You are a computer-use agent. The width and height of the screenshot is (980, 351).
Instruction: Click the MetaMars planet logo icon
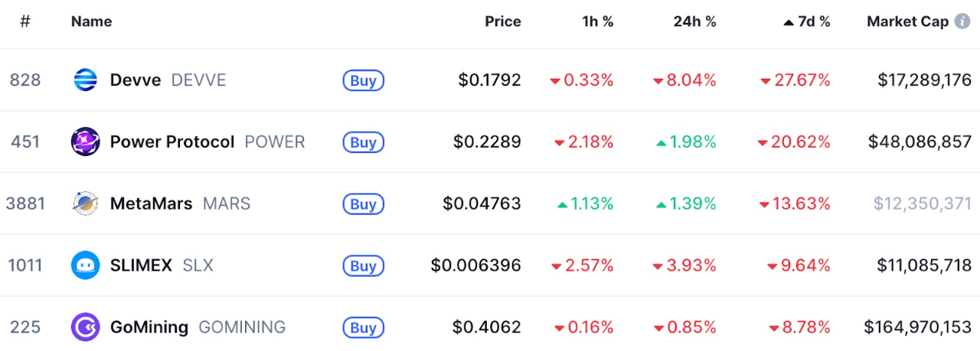point(85,203)
